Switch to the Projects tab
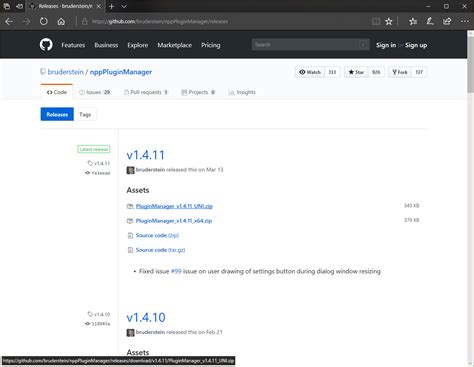474x367 pixels. [x=198, y=92]
